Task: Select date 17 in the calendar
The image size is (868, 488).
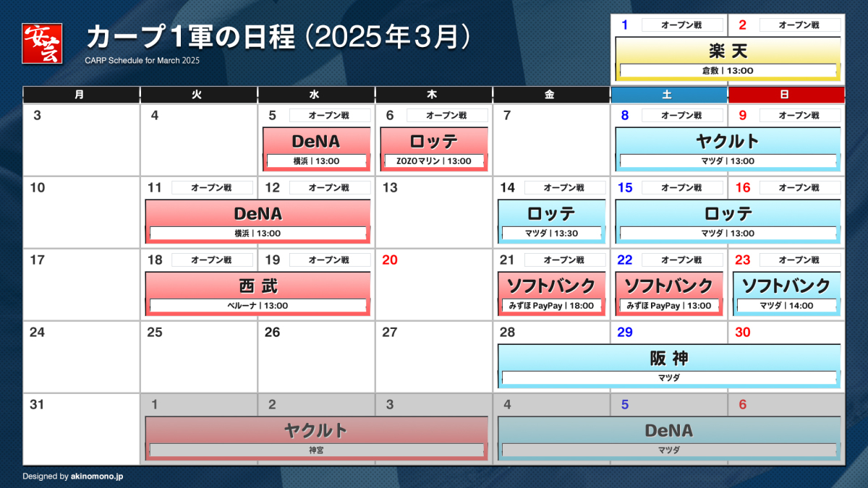Action: tap(37, 260)
